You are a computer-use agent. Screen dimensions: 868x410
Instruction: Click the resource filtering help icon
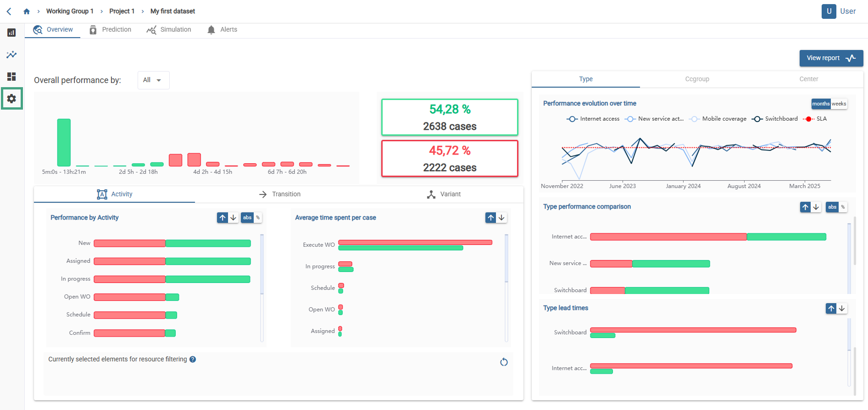coord(193,360)
